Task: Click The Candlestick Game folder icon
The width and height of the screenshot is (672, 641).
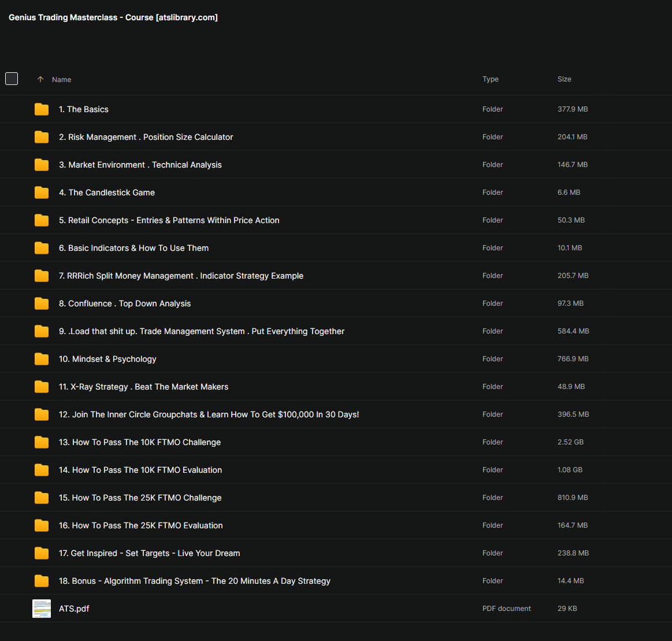Action: coord(42,192)
